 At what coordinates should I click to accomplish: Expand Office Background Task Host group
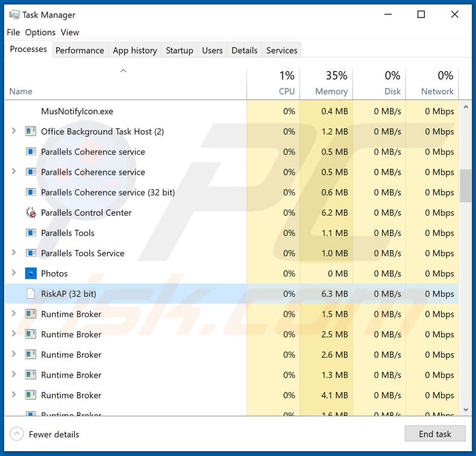(x=14, y=131)
